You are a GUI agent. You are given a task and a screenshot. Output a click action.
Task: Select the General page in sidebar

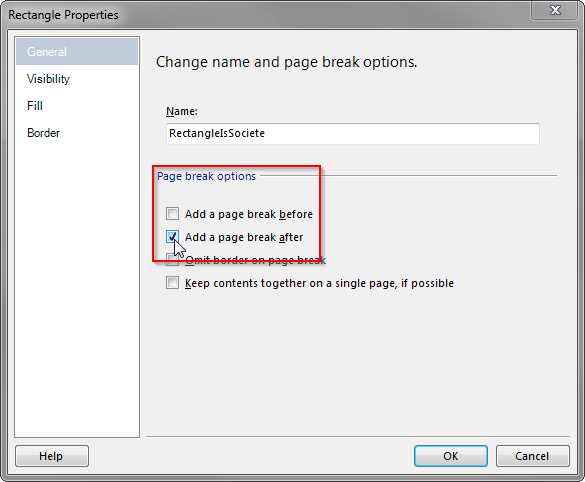click(77, 51)
